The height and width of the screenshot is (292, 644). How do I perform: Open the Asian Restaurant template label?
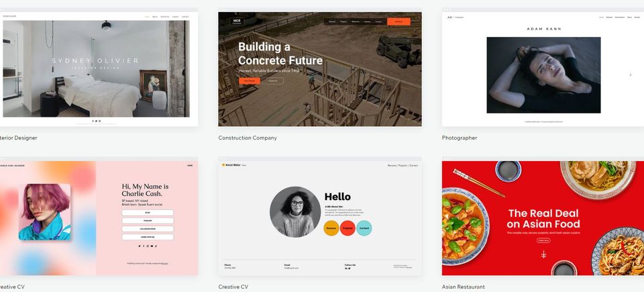click(x=464, y=287)
